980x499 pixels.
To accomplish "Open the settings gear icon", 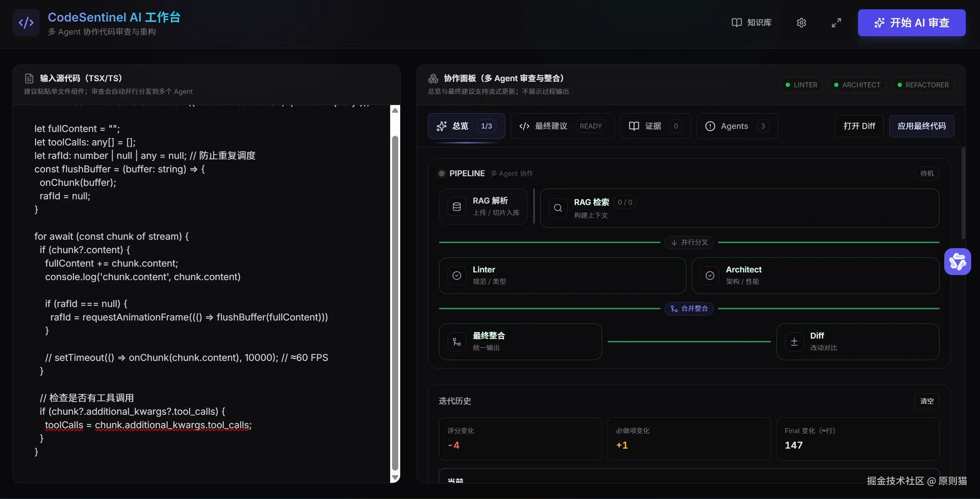I will 801,23.
